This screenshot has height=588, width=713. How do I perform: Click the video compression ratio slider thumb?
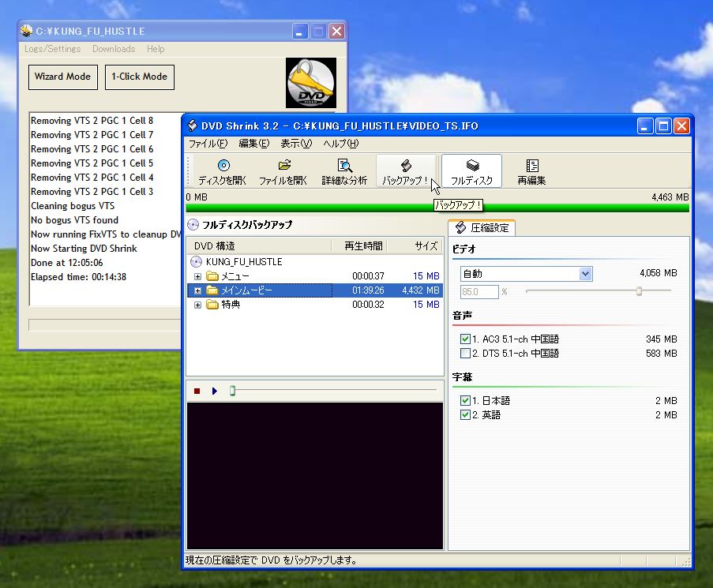click(x=639, y=290)
